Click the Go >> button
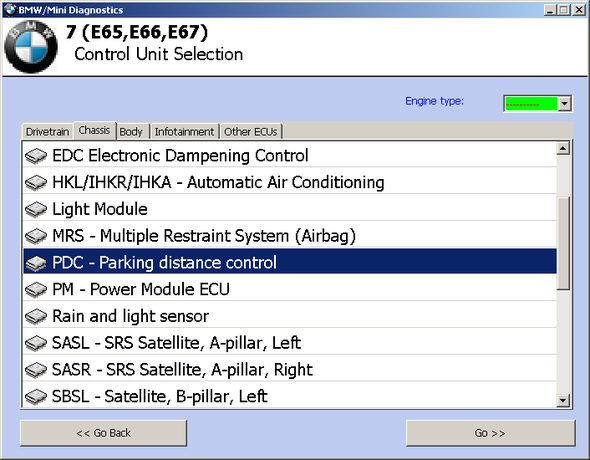Viewport: 590px width, 460px height. pyautogui.click(x=490, y=433)
